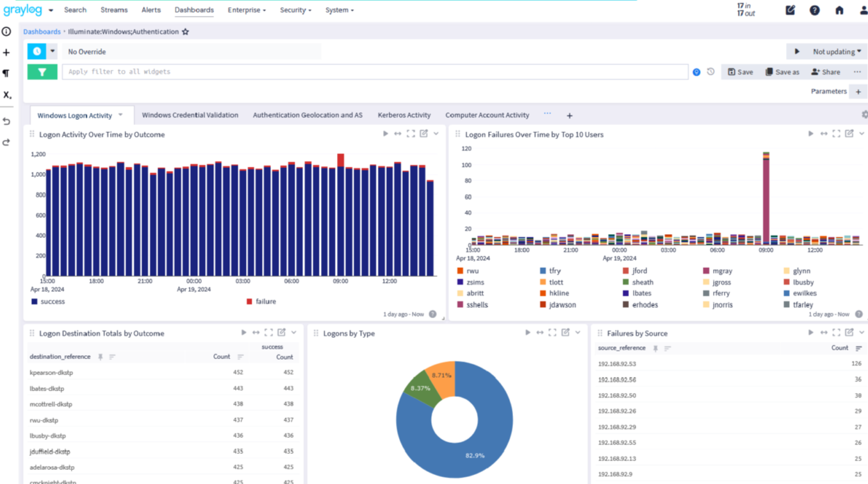Expand Logons by Type widget actions chevron
Viewport: 868px width, 484px height.
point(578,333)
